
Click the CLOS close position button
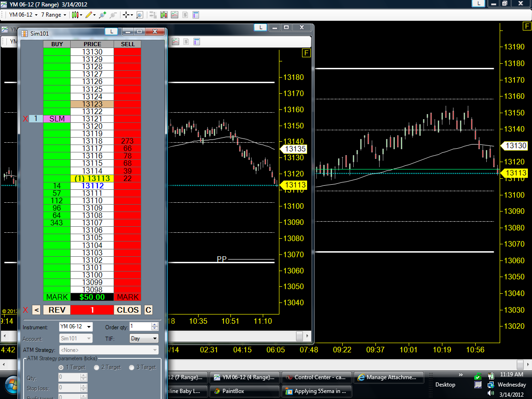tap(127, 310)
